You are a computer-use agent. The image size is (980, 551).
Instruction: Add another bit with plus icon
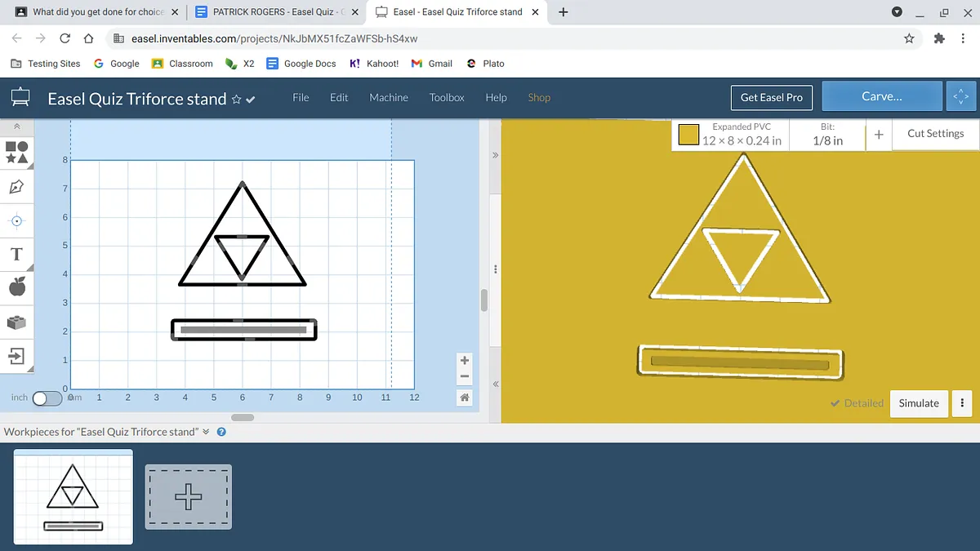click(879, 135)
